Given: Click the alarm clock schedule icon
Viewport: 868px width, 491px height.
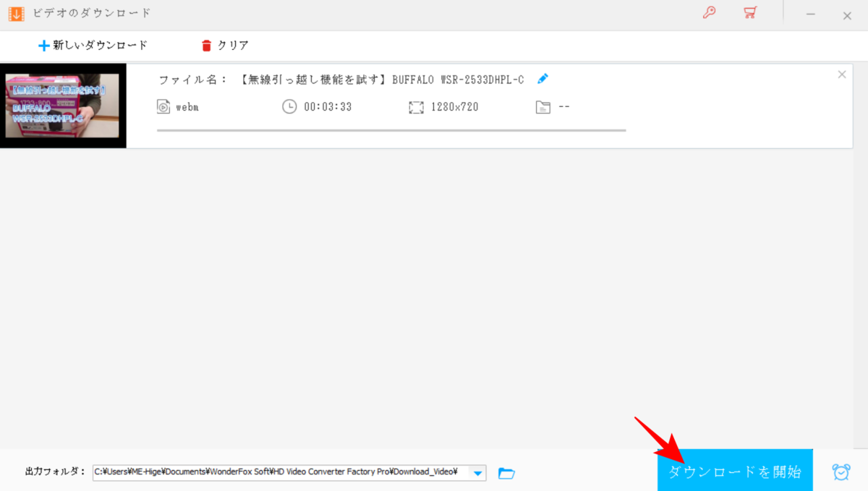Looking at the screenshot, I should pyautogui.click(x=841, y=471).
